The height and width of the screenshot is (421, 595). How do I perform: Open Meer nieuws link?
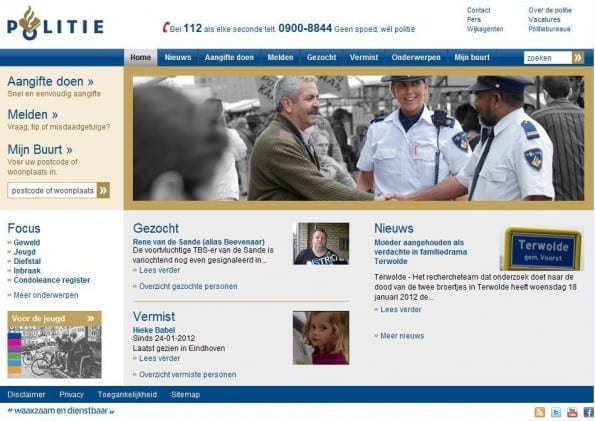pyautogui.click(x=402, y=336)
